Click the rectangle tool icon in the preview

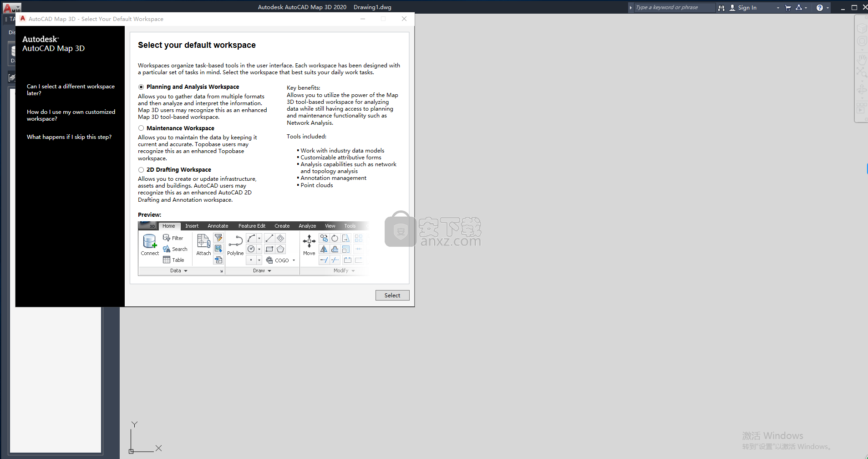[269, 249]
